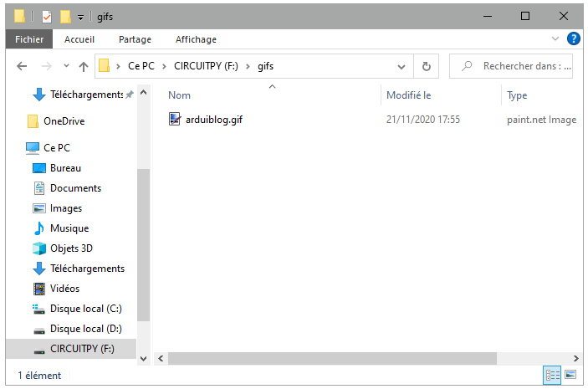Click horizontal scrollbar left arrow
Screen dimensions: 588x389
(x=161, y=359)
